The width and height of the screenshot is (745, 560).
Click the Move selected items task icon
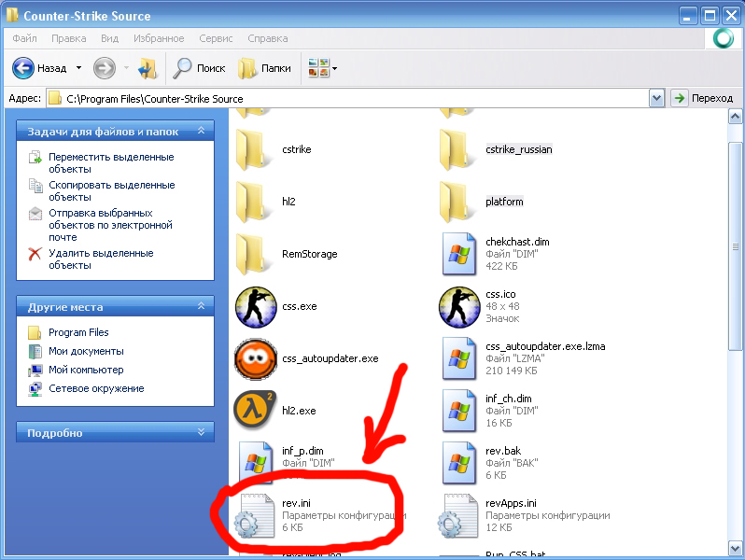35,157
